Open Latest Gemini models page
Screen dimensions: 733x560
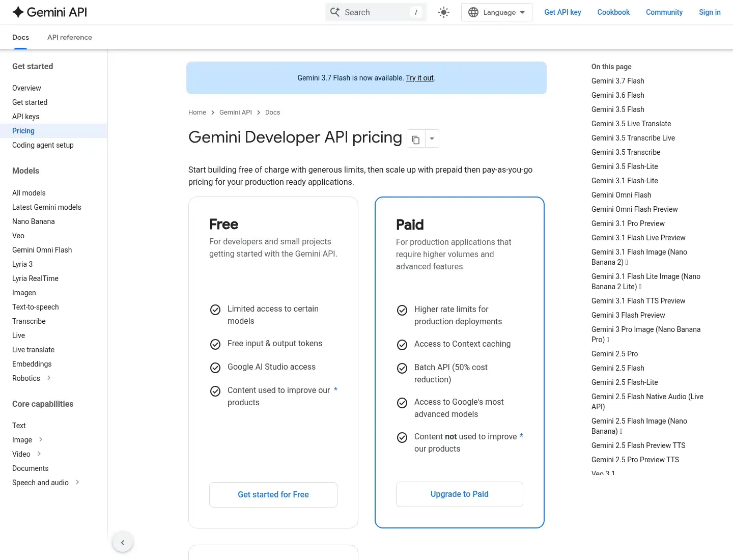[x=47, y=207]
